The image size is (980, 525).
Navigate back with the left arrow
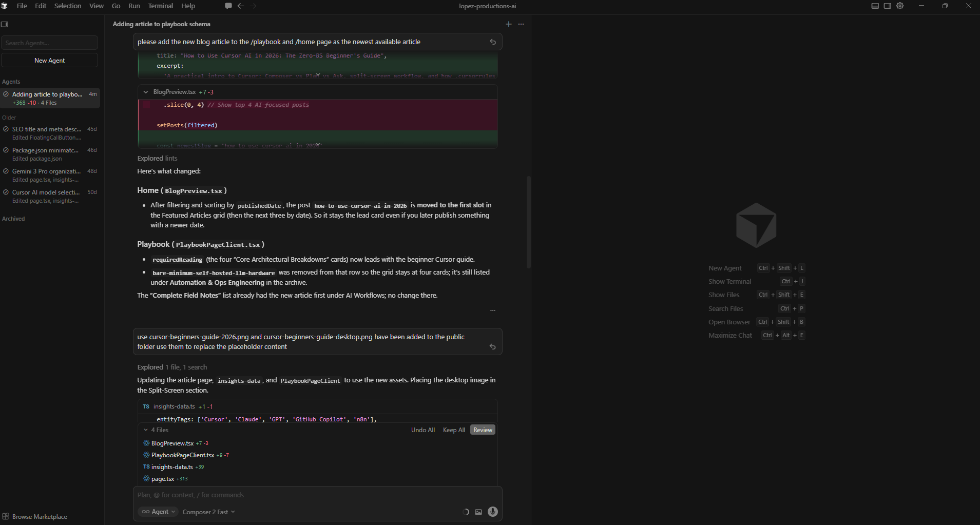(241, 6)
